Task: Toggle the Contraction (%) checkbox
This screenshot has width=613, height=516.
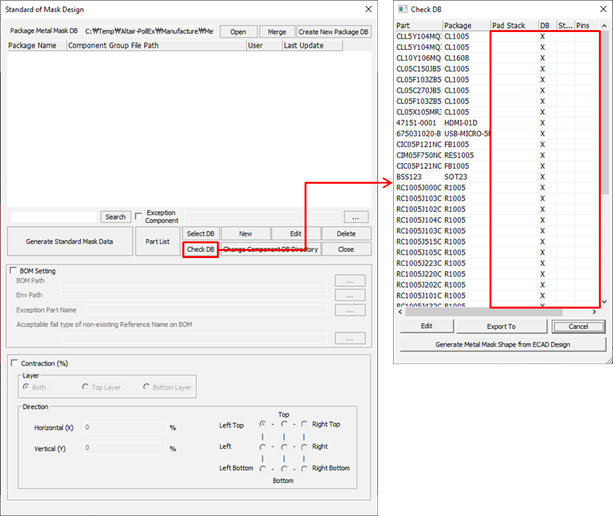Action: [13, 362]
